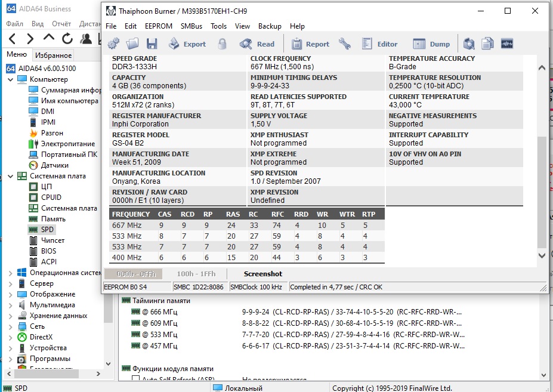
Task: Expand Отображение tree node
Action: pos(10,294)
